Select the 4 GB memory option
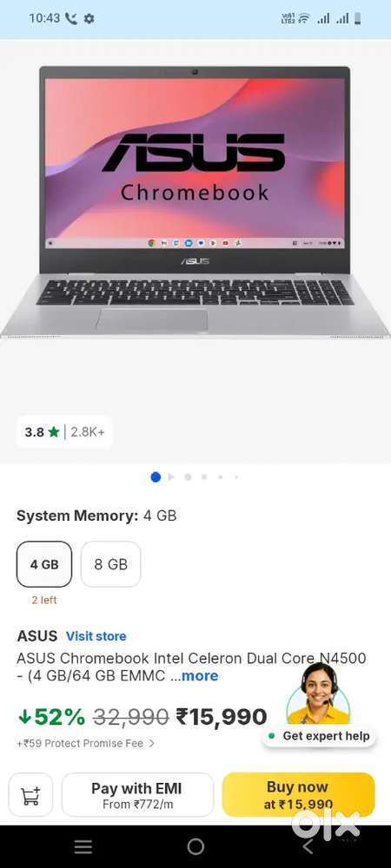Image resolution: width=391 pixels, height=868 pixels. (44, 564)
